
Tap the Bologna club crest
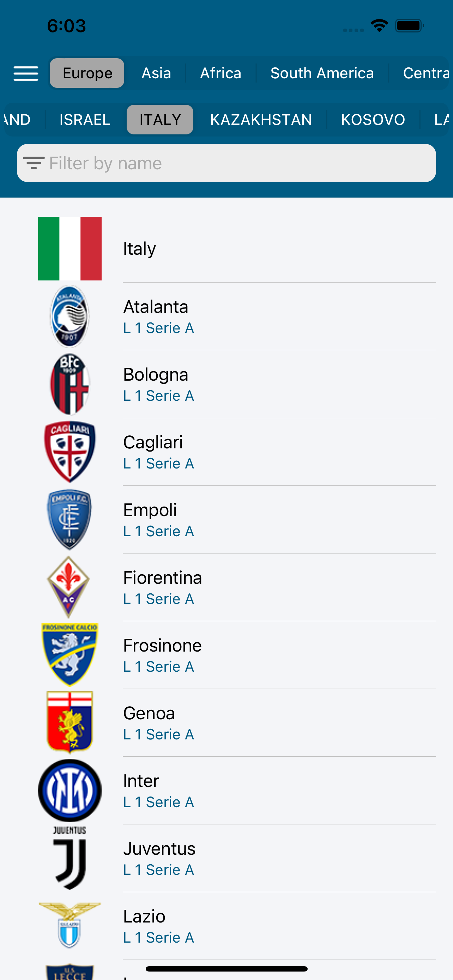click(70, 384)
